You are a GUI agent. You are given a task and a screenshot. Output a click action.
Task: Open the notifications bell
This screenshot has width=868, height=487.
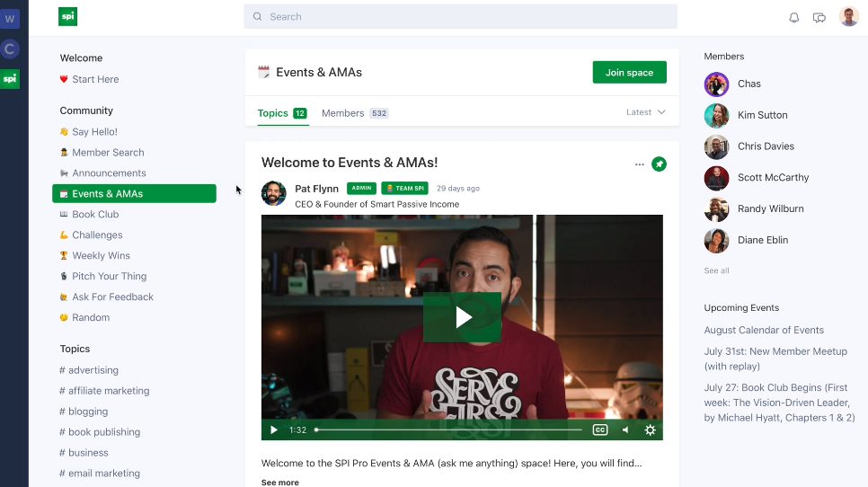click(793, 17)
